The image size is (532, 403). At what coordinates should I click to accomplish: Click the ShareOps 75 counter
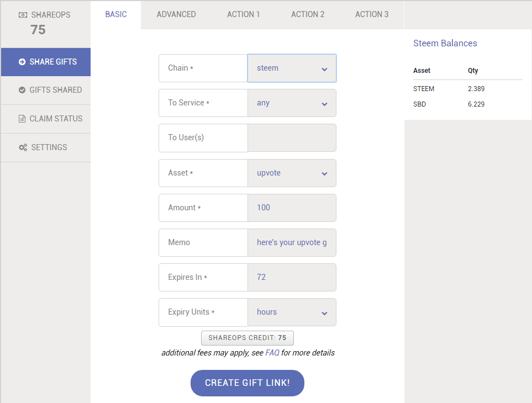pos(38,30)
